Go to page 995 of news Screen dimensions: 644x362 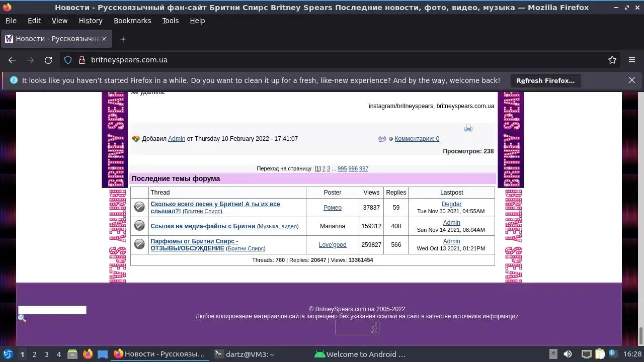click(342, 169)
